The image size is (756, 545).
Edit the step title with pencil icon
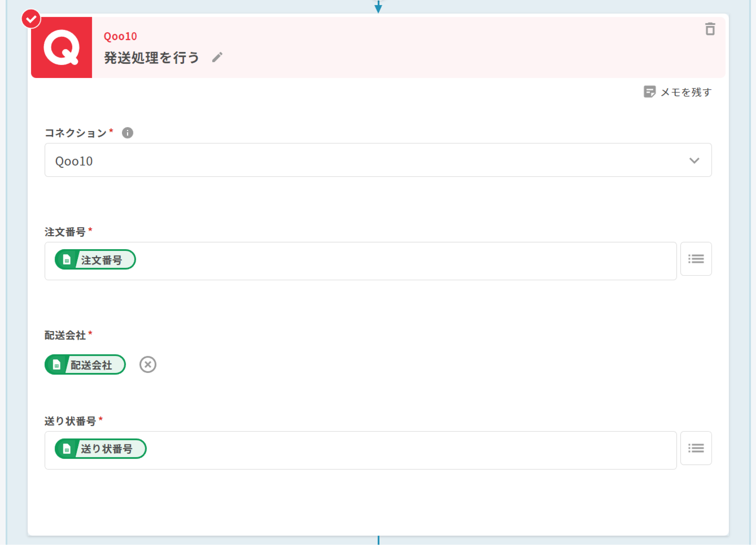[217, 57]
